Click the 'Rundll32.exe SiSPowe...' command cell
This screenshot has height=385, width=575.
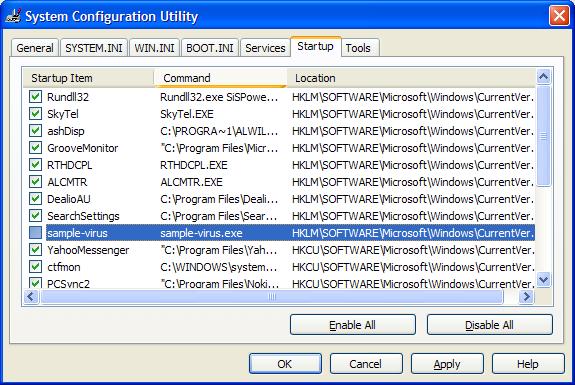point(219,97)
